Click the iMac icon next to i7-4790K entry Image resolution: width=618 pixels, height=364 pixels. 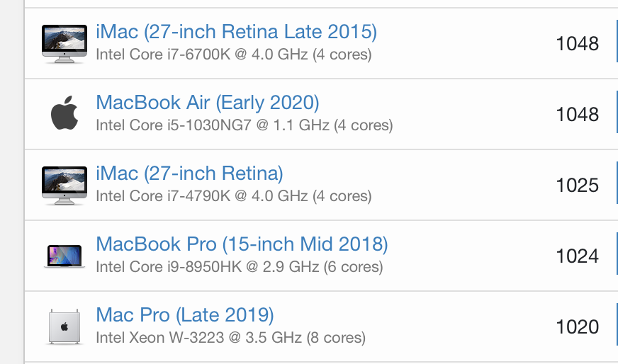pos(64,185)
